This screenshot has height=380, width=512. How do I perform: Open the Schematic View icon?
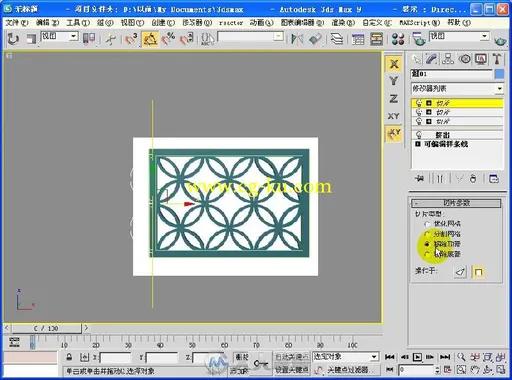377,39
